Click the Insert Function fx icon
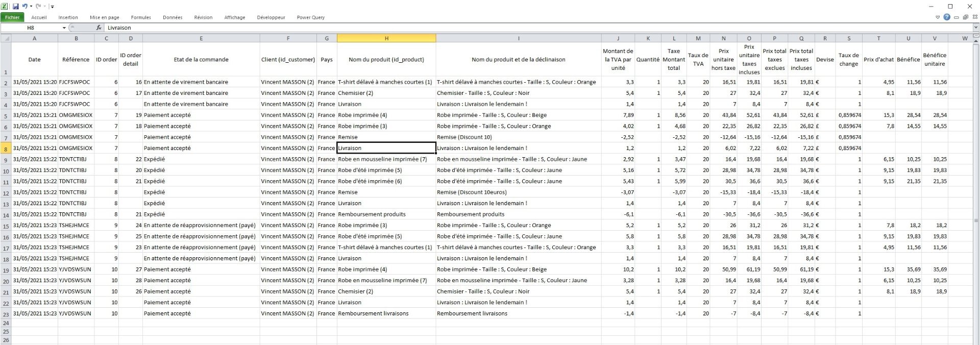Viewport: 980px width, 345px height. click(99, 28)
